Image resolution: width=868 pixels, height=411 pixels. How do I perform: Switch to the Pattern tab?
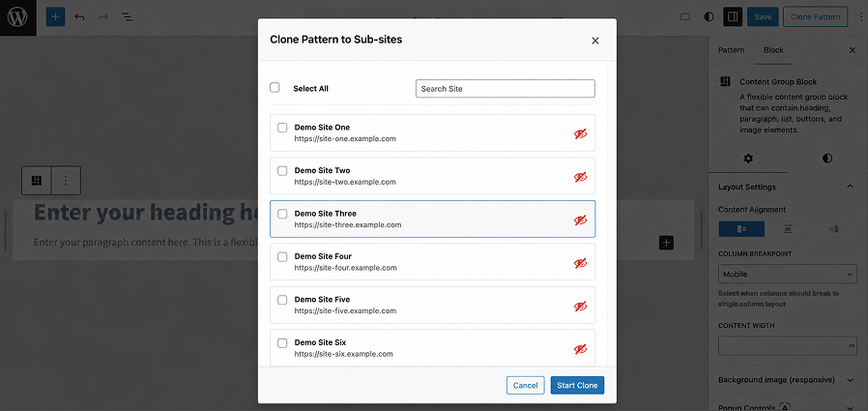click(731, 50)
